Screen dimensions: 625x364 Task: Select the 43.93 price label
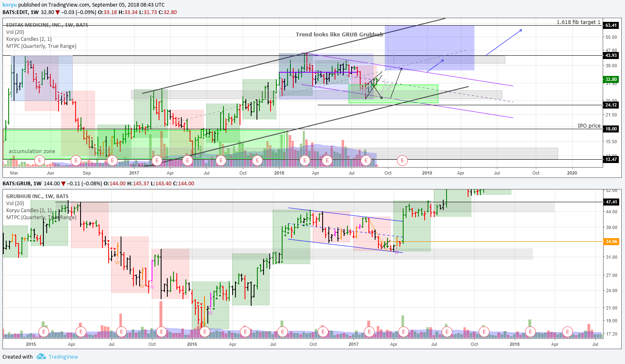click(611, 55)
